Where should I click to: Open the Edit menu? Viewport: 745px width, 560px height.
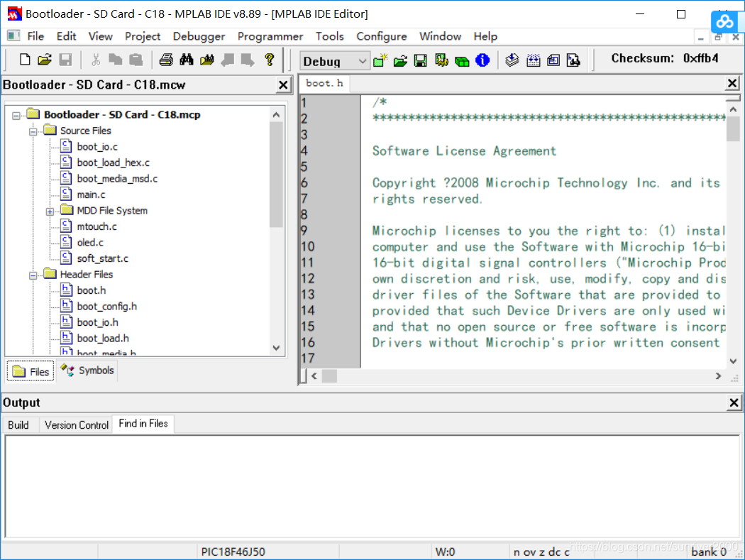pos(67,36)
